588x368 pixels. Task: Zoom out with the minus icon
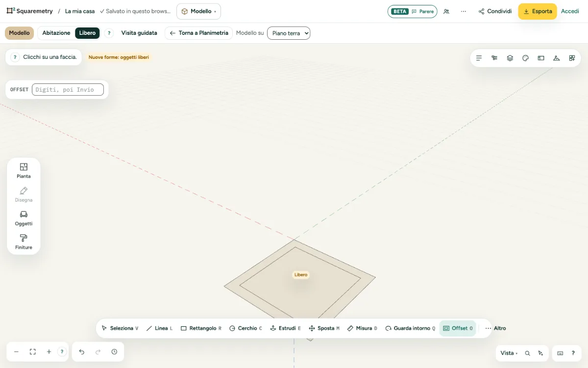(x=16, y=352)
